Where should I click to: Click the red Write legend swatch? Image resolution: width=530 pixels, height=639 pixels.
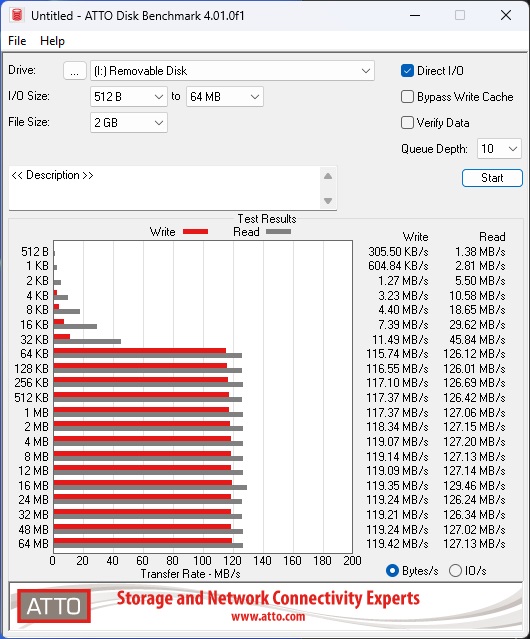tap(196, 231)
